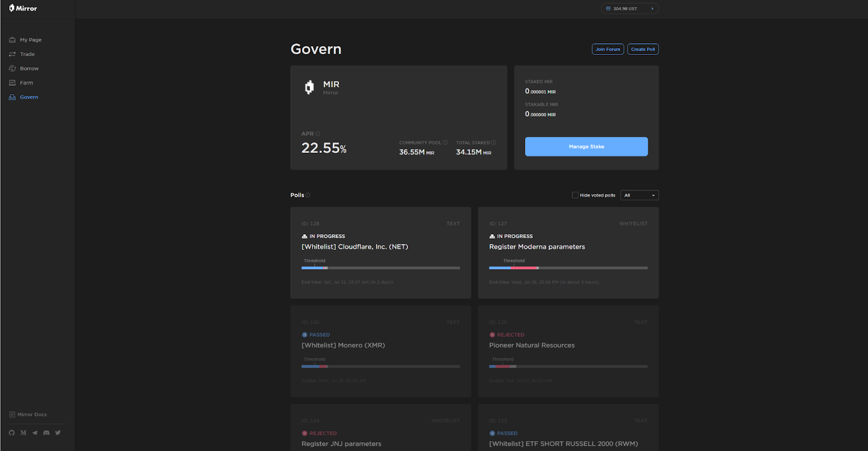Select Govern in the sidebar

tap(29, 97)
